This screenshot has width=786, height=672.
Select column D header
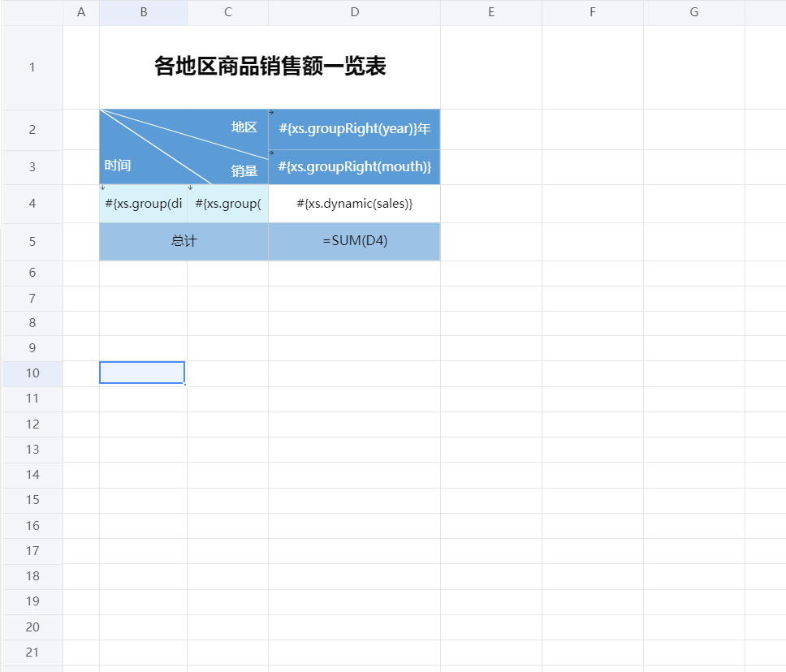(354, 12)
